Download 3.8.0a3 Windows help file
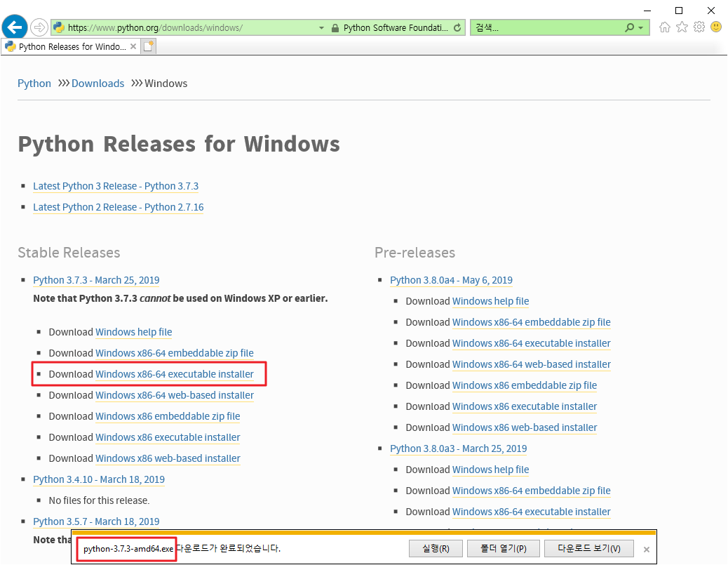This screenshot has height=565, width=728. tap(491, 470)
